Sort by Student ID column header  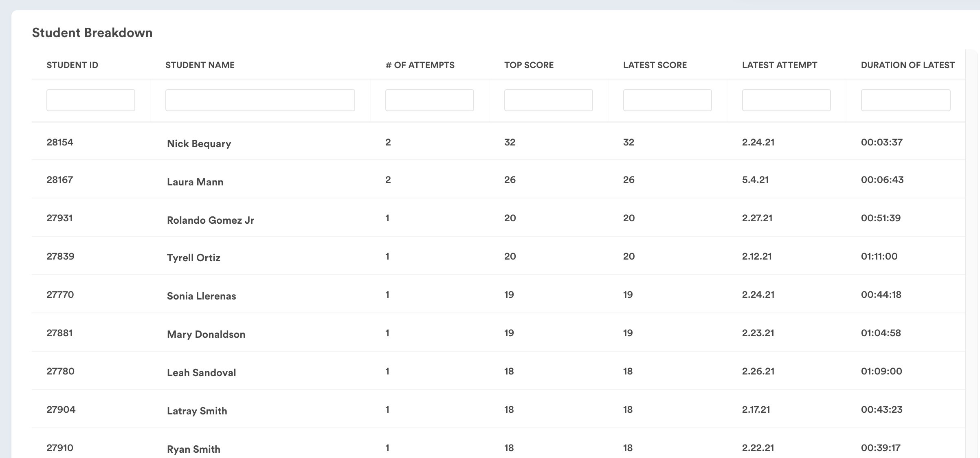[72, 65]
